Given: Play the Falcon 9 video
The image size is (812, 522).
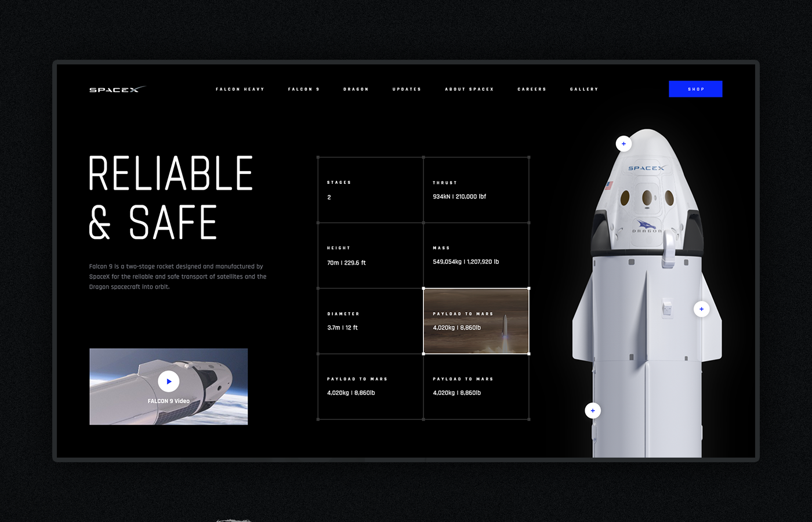Looking at the screenshot, I should 169,381.
